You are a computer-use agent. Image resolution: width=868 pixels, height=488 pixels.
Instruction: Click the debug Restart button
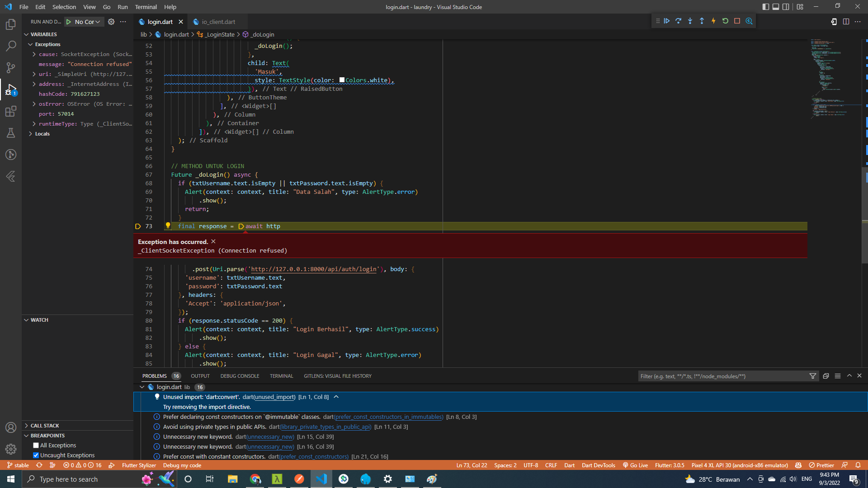coord(726,21)
